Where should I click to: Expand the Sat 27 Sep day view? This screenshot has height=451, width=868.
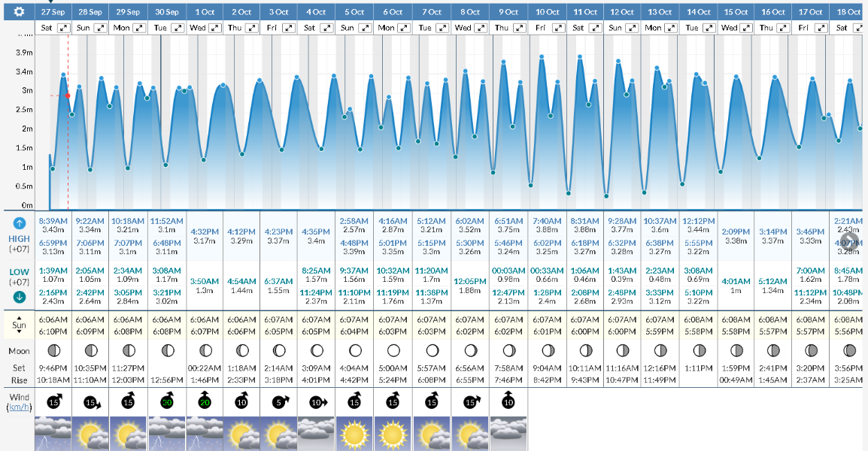[x=63, y=28]
